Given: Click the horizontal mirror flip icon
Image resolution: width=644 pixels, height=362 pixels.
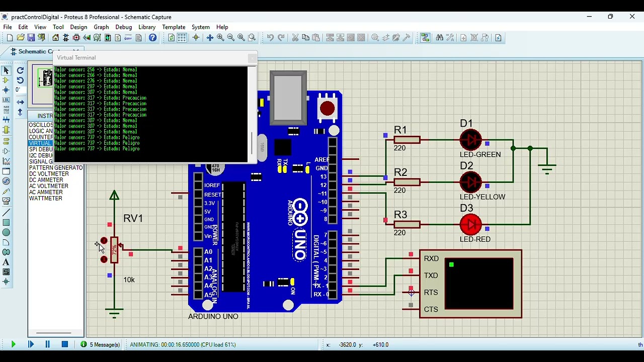Looking at the screenshot, I should (x=20, y=102).
